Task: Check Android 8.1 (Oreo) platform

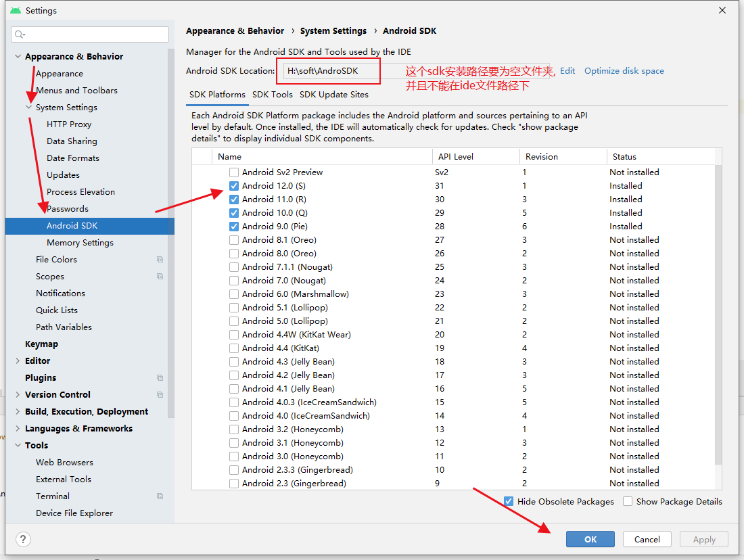Action: coord(234,240)
